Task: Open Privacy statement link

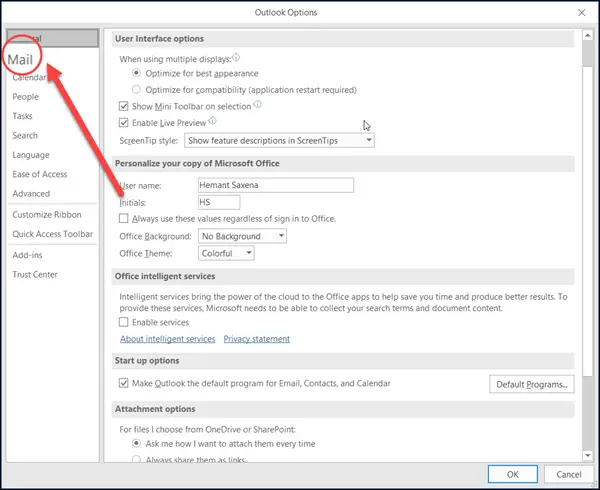Action: click(256, 339)
